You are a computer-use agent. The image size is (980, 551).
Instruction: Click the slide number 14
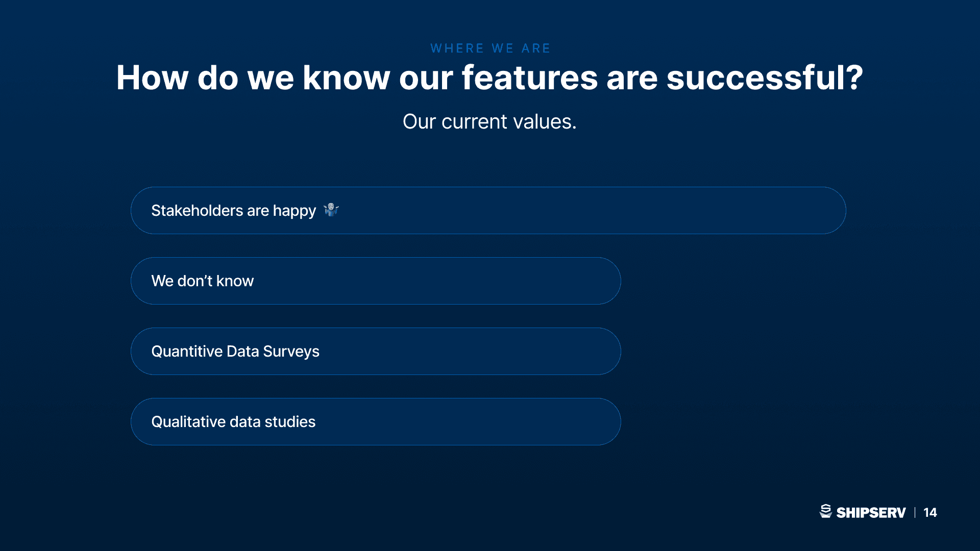click(930, 513)
